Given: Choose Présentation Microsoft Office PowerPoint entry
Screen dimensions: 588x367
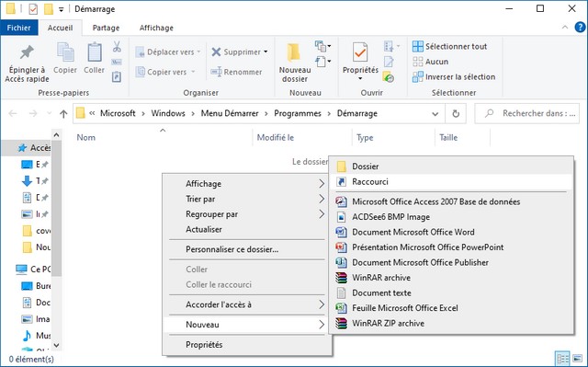Looking at the screenshot, I should (x=451, y=247).
